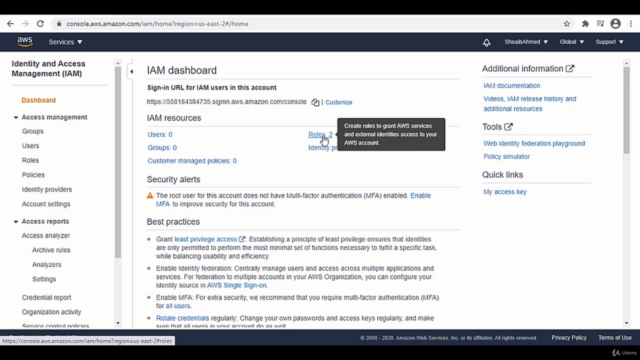The height and width of the screenshot is (360, 640).
Task: Click all users link under MFA
Action: [178, 306]
